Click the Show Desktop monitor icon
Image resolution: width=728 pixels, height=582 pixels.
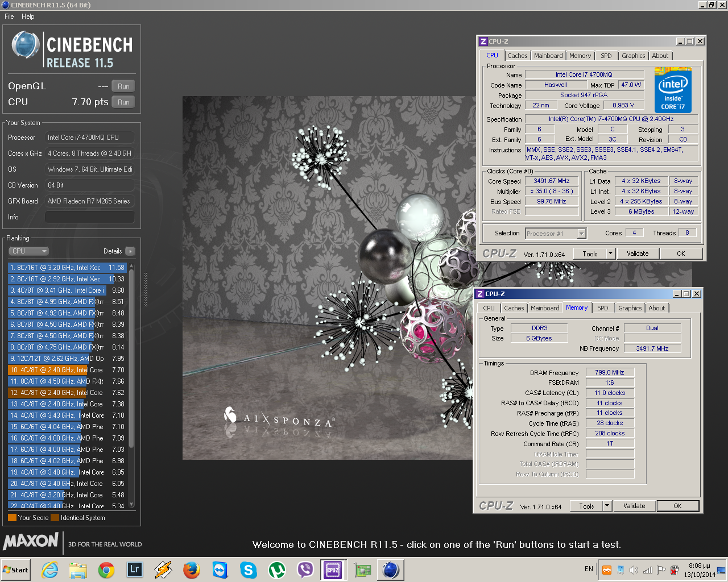click(x=721, y=570)
